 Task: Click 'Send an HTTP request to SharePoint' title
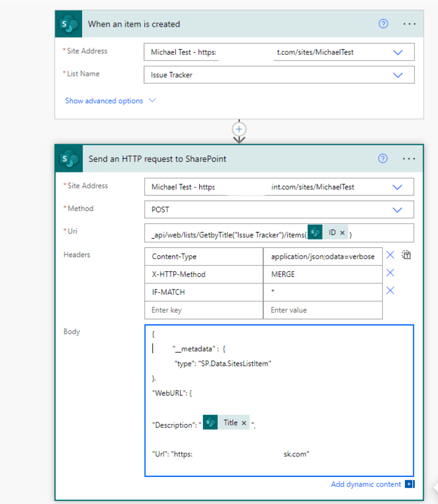[157, 159]
